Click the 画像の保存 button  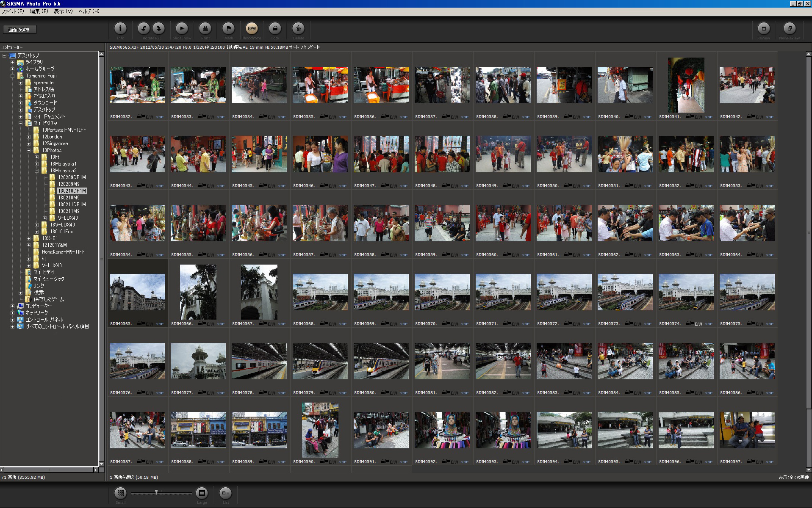click(x=19, y=30)
